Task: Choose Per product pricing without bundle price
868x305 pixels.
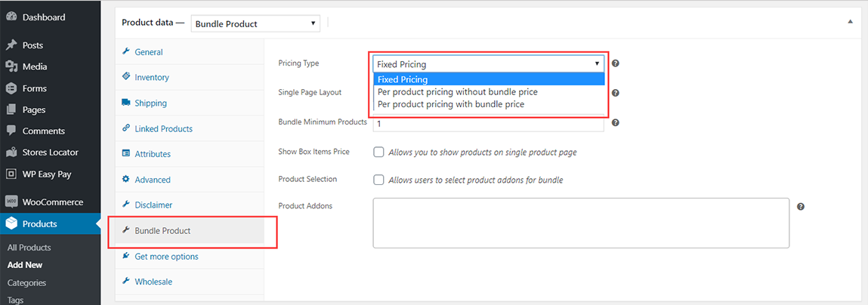Action: (457, 92)
